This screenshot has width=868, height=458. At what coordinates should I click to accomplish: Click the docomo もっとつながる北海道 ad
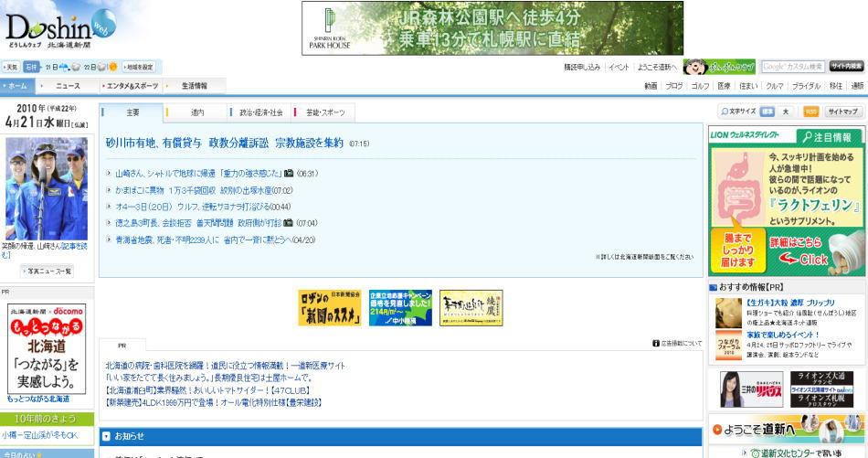[x=47, y=348]
